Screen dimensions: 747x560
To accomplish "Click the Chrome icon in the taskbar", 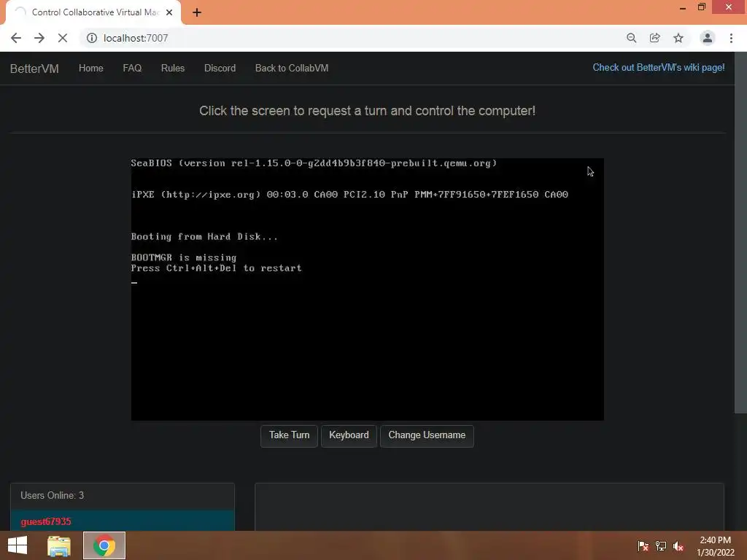I will tap(104, 545).
